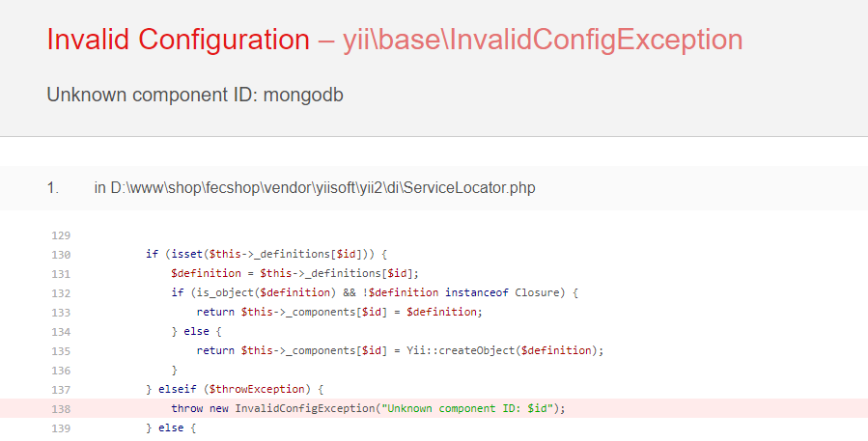Click line number 134 in the gutter
The height and width of the screenshot is (441, 868).
pyautogui.click(x=61, y=331)
